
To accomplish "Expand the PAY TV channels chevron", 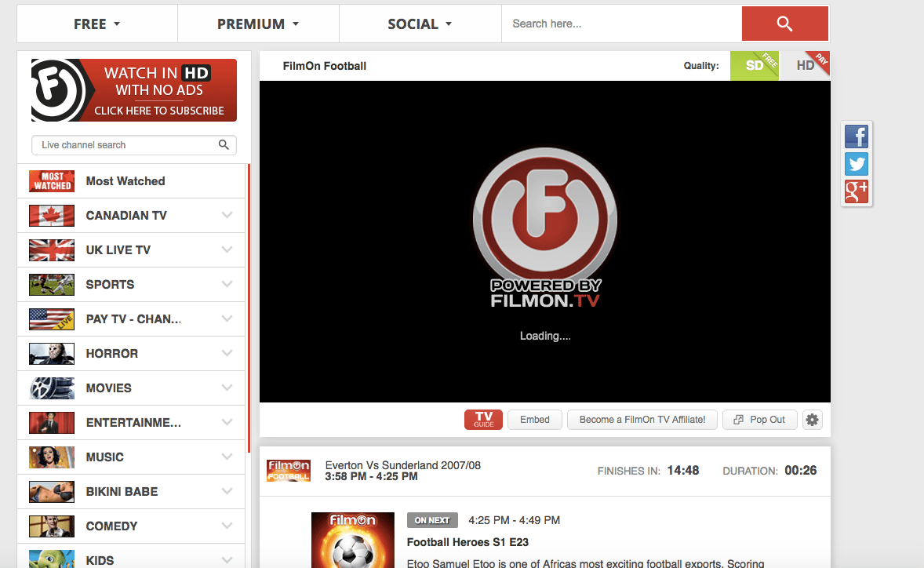I will click(x=227, y=319).
